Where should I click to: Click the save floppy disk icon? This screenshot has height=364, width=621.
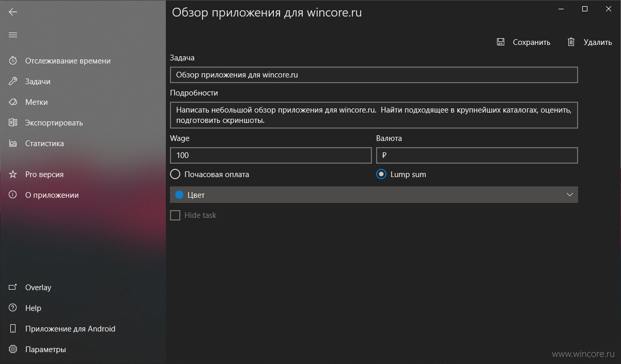501,42
